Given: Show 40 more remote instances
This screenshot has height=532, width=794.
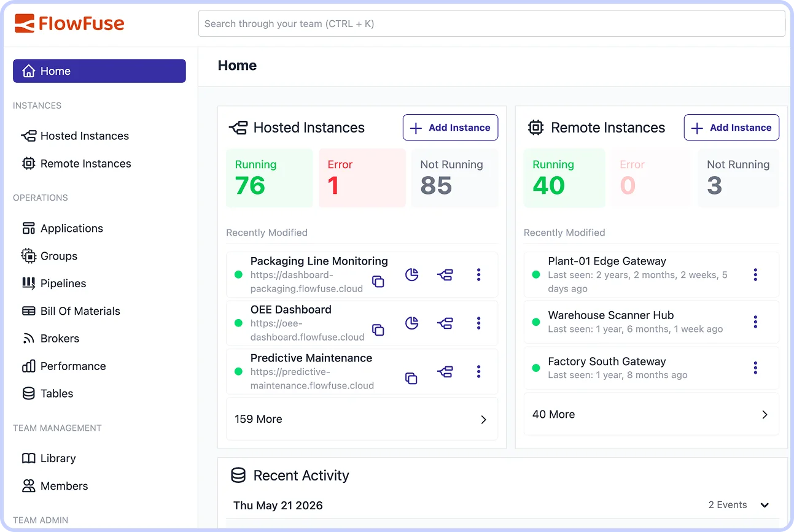Looking at the screenshot, I should [652, 414].
